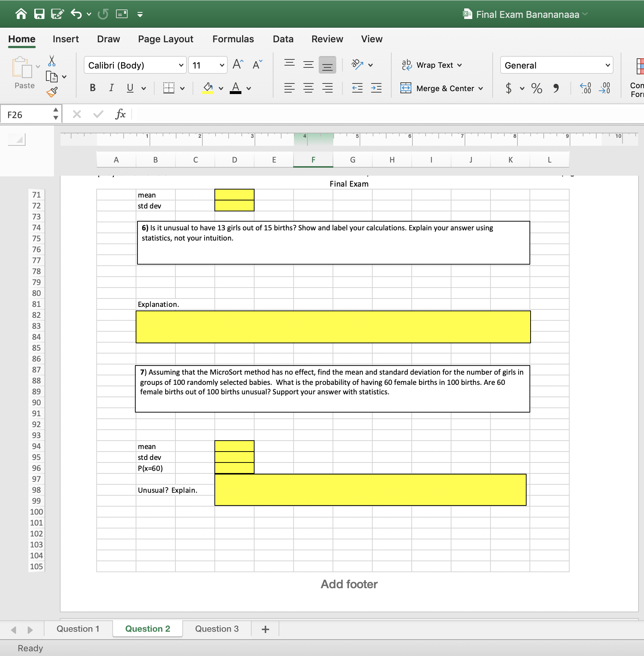Click the Increase Decimal icon

click(x=585, y=88)
